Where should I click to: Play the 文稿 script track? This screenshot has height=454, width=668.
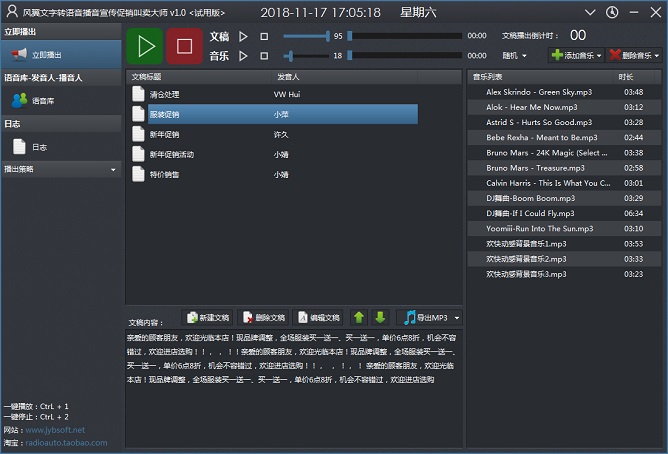[243, 37]
